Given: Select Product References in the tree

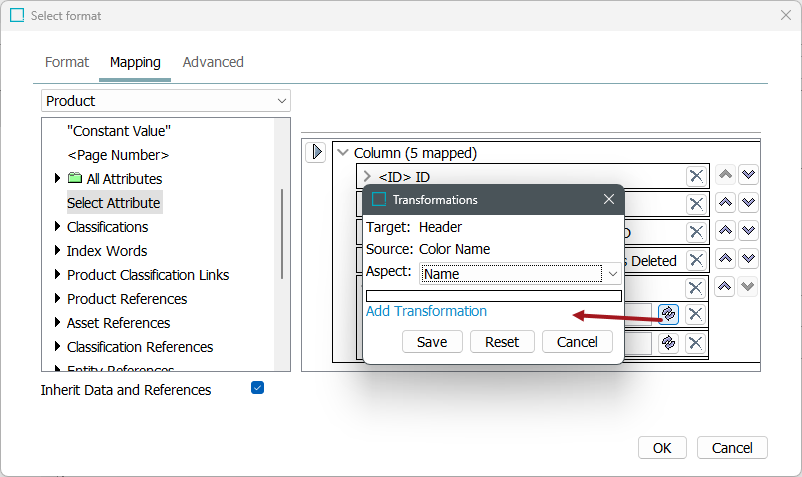Looking at the screenshot, I should [127, 299].
